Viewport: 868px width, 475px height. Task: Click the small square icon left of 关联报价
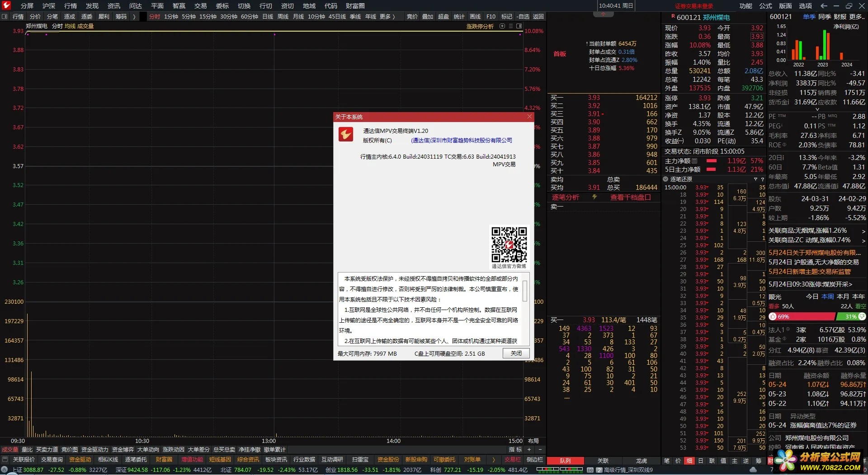click(5, 460)
